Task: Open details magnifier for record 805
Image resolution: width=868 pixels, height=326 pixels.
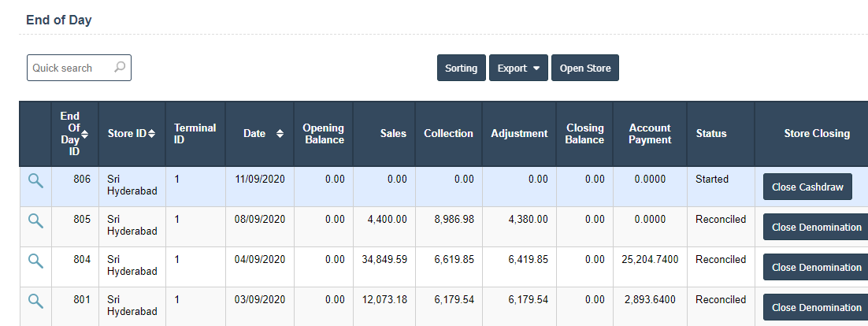Action: [x=35, y=221]
